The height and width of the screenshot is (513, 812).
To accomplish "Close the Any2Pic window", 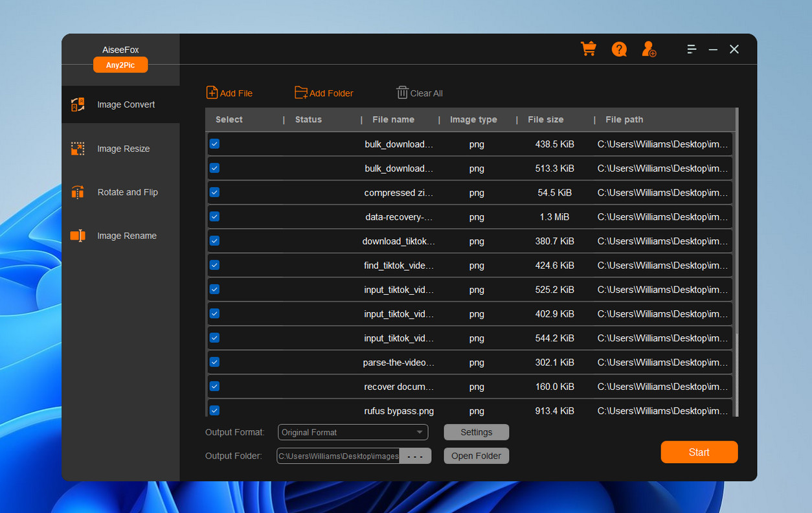I will (734, 49).
